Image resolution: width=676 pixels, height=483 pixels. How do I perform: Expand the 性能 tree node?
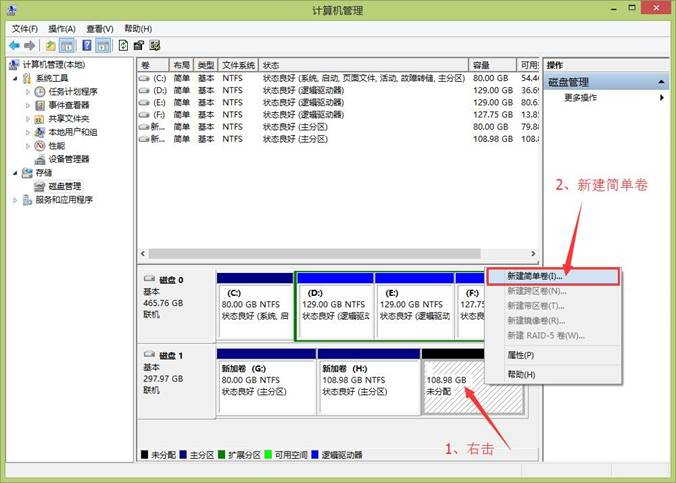[28, 146]
